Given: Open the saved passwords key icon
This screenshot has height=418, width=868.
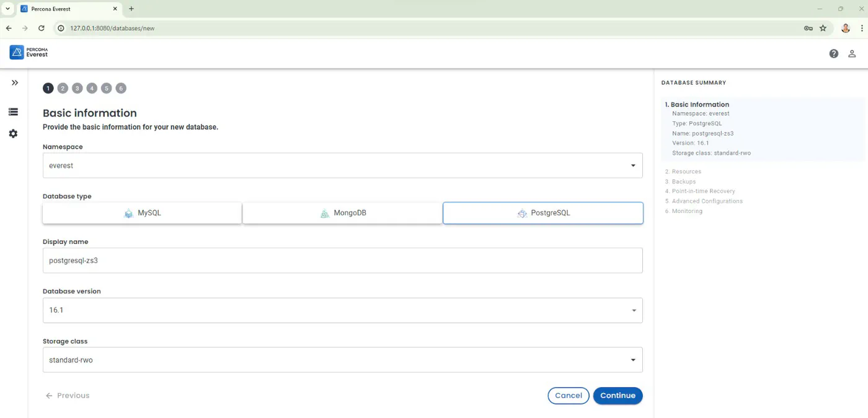Looking at the screenshot, I should click(808, 28).
